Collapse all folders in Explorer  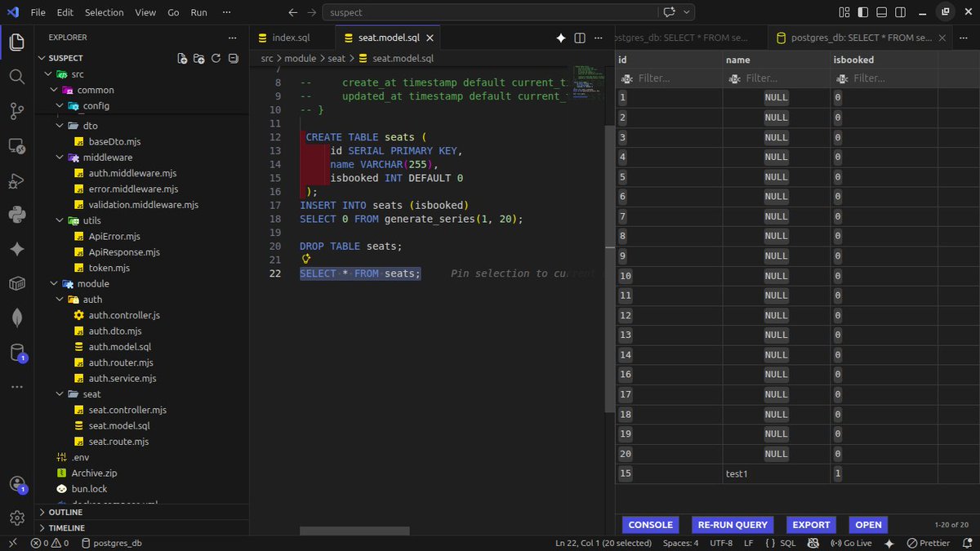coord(234,58)
